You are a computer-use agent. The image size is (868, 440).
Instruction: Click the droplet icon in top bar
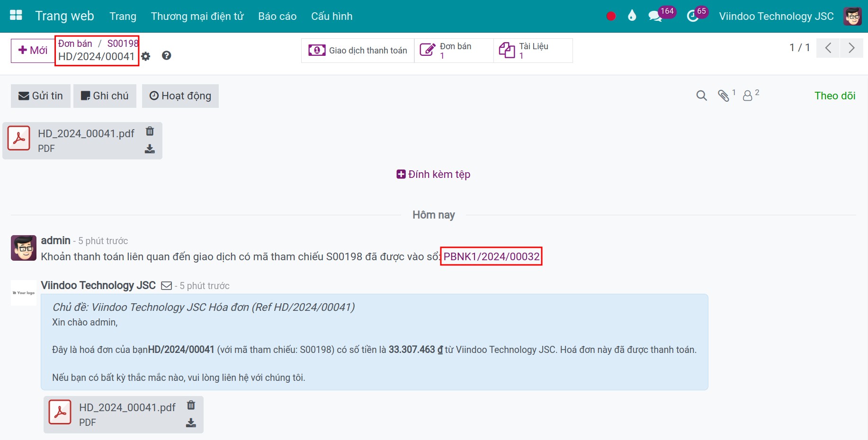632,16
